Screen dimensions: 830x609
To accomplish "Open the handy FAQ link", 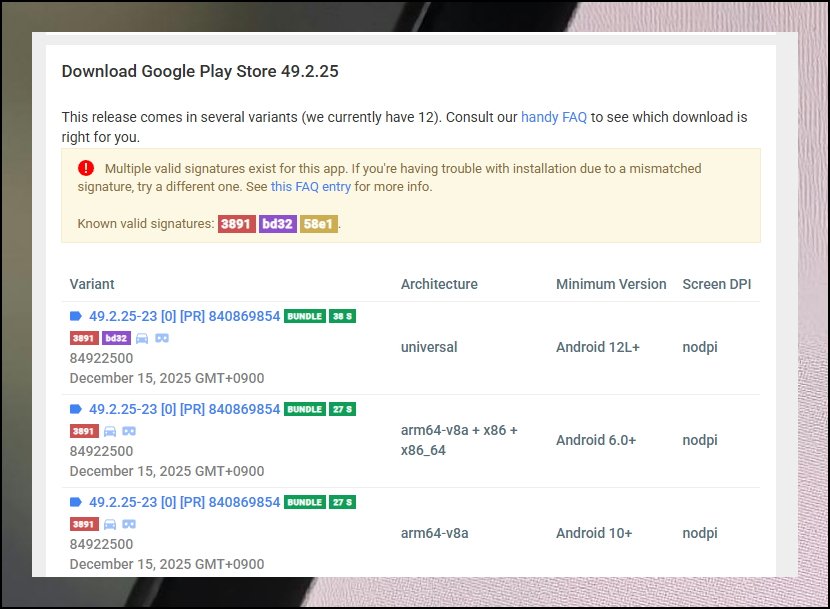I will click(554, 117).
